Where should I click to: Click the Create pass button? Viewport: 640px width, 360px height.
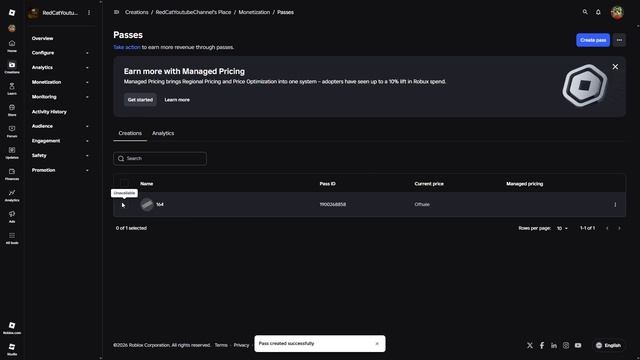click(x=593, y=40)
